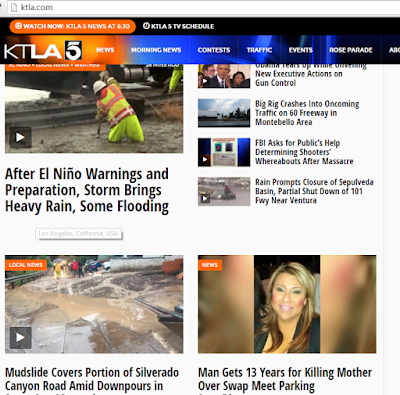
Task: Open the Contests menu item
Action: coord(214,50)
